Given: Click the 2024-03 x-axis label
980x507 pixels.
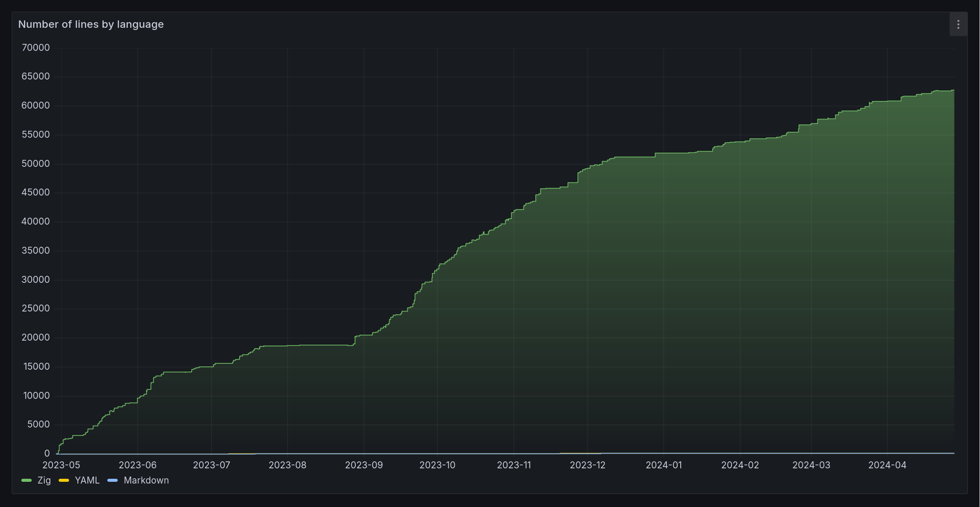Looking at the screenshot, I should click(x=811, y=465).
